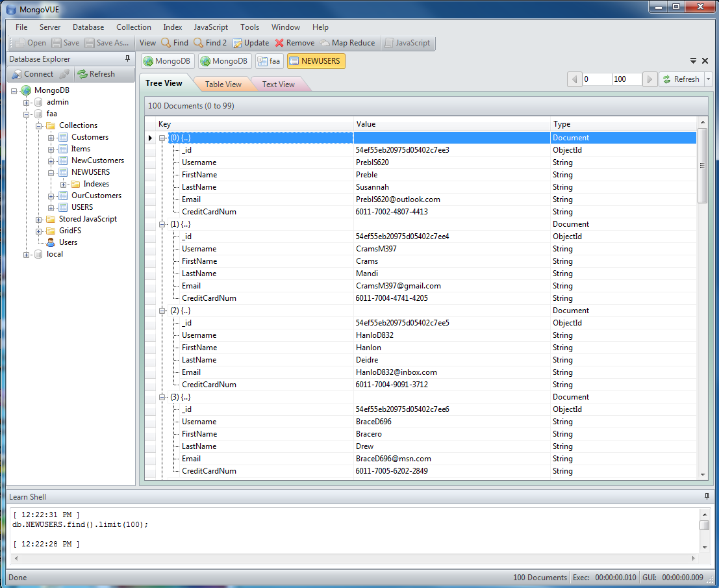
Task: Expand the Customers collection node
Action: 51,138
